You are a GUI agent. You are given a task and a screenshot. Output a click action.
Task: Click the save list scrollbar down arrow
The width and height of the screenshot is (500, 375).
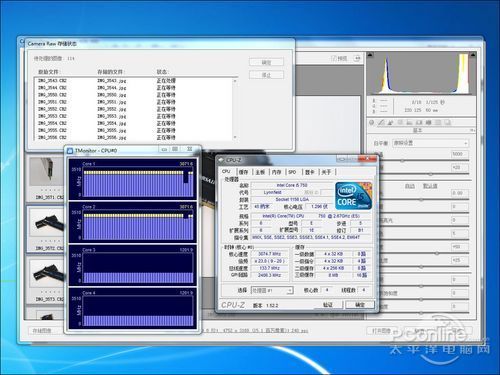pos(235,137)
